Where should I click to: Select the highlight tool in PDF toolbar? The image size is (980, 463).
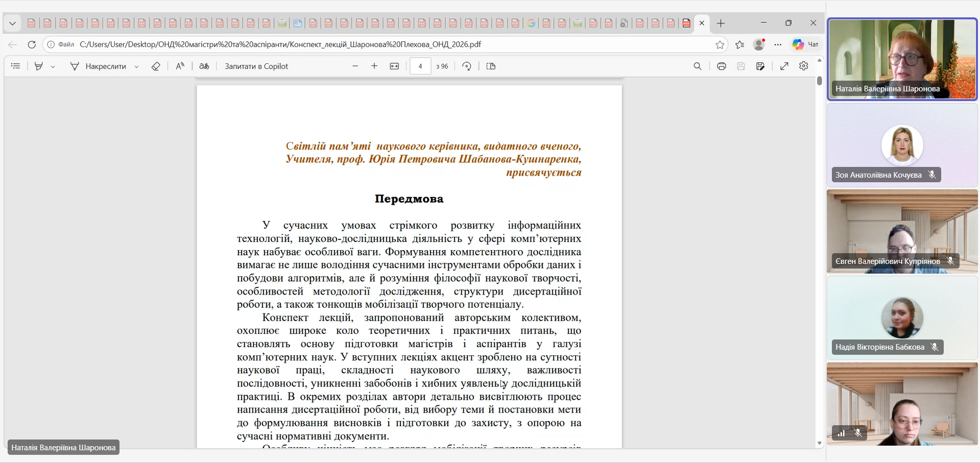coord(38,66)
